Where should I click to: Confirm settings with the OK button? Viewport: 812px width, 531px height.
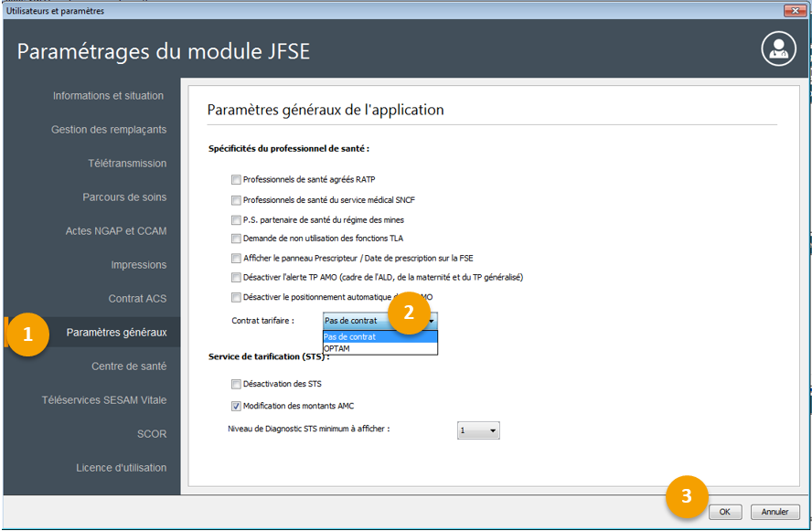point(724,512)
